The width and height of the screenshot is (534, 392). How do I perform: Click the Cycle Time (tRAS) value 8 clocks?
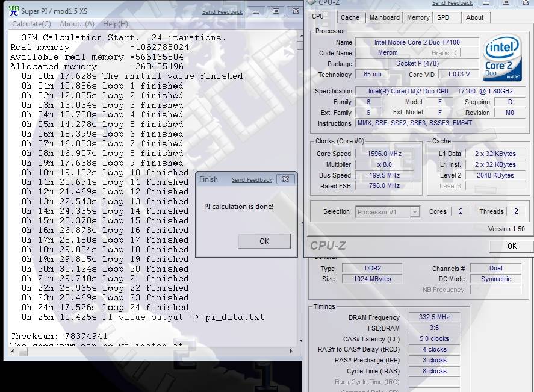click(434, 371)
